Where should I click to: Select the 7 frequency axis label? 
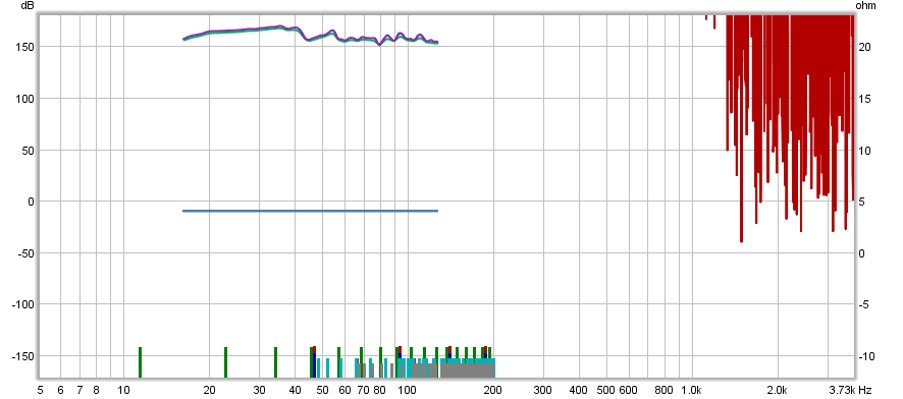[x=79, y=390]
